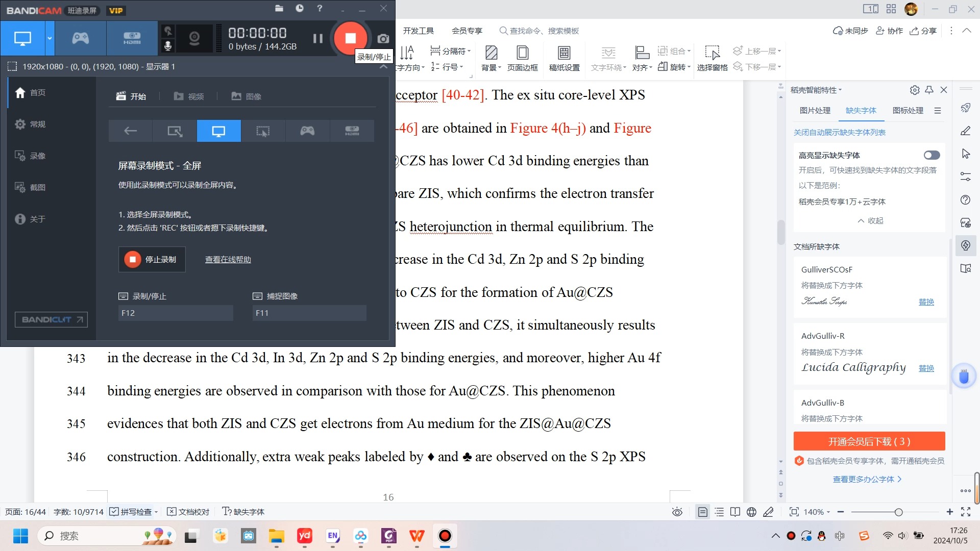Open selection pane tool in ribbon

click(x=712, y=58)
